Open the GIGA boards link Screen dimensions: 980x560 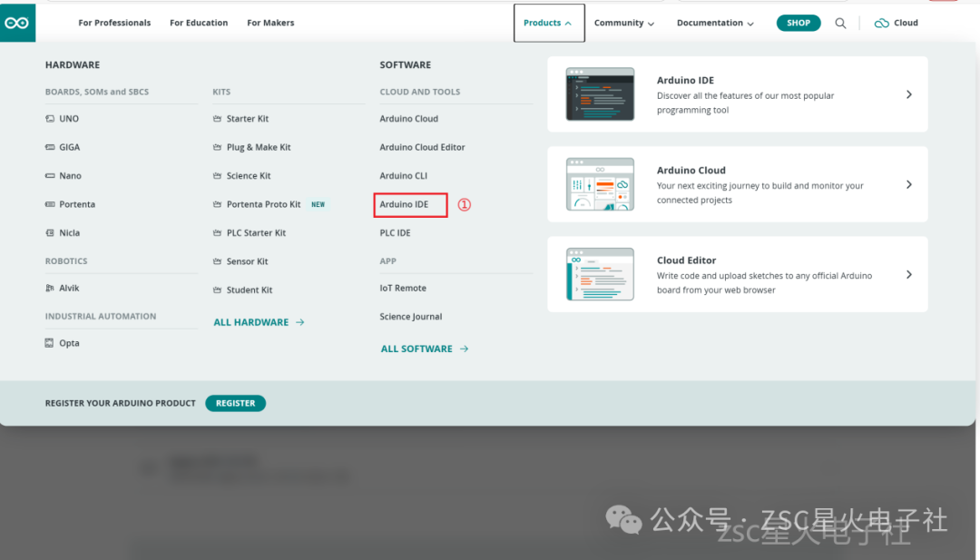point(69,147)
